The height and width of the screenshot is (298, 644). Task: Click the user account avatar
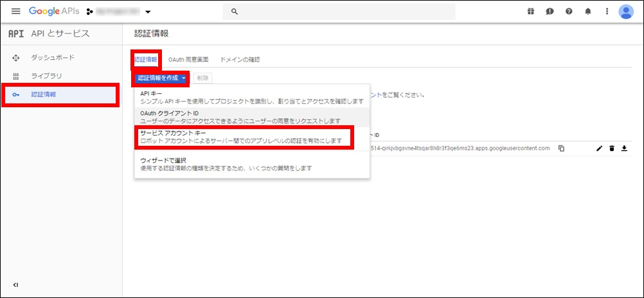(x=626, y=12)
